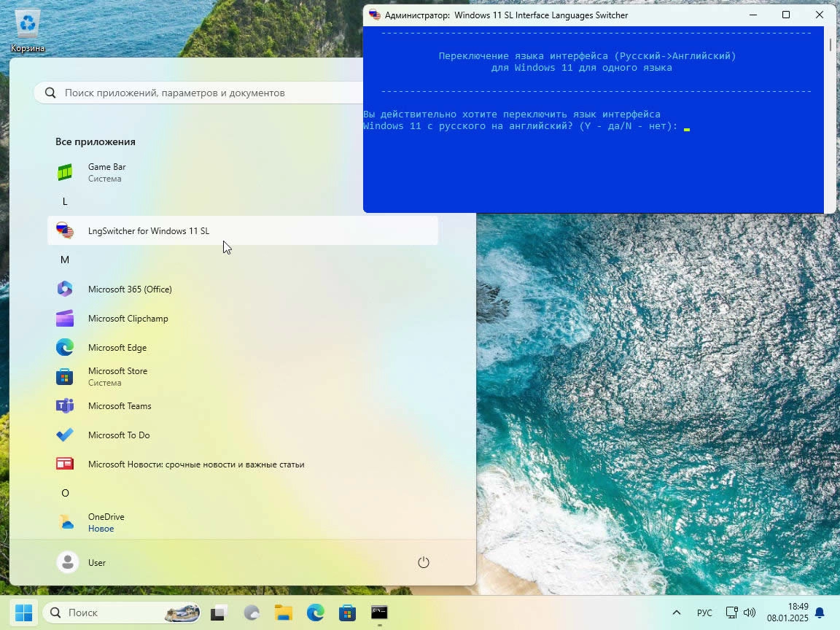Close the Languages Switcher window

[819, 15]
